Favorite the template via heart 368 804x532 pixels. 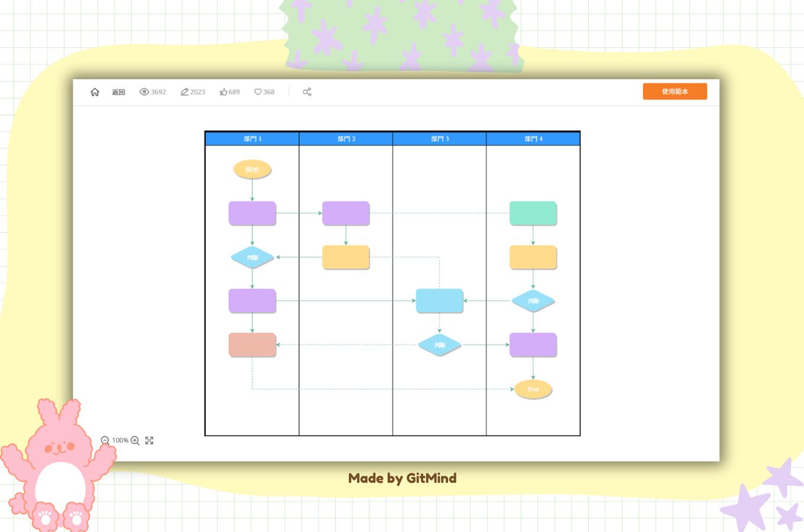(264, 92)
